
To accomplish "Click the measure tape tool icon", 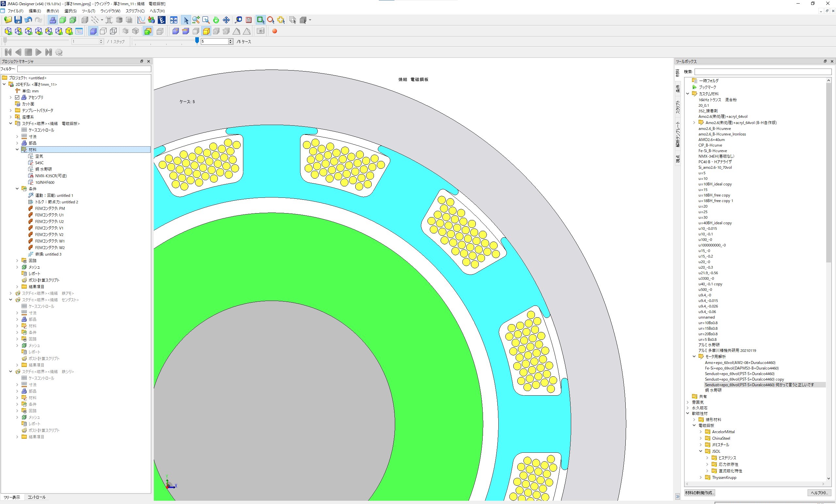I will point(238,20).
